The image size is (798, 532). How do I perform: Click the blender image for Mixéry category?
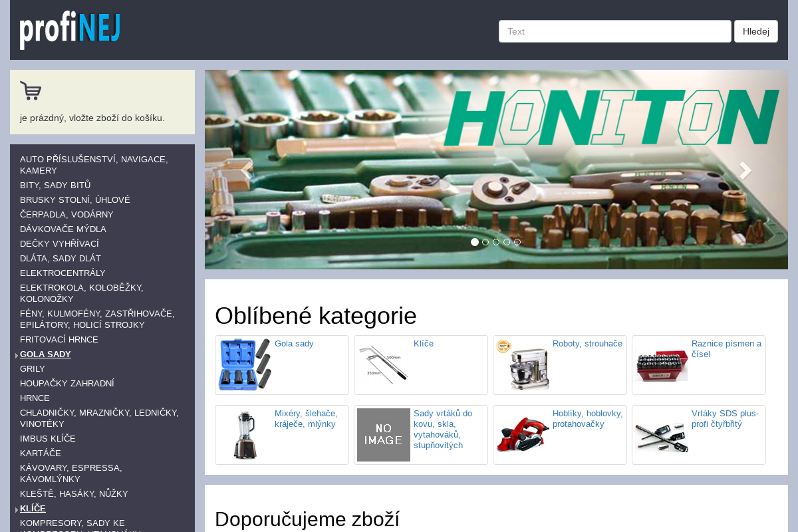click(245, 435)
